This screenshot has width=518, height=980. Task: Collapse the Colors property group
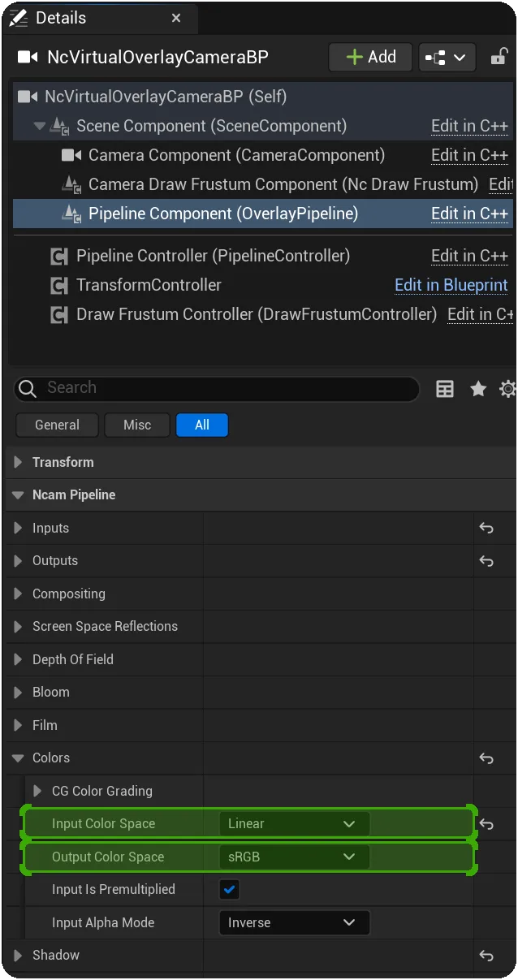(x=18, y=758)
